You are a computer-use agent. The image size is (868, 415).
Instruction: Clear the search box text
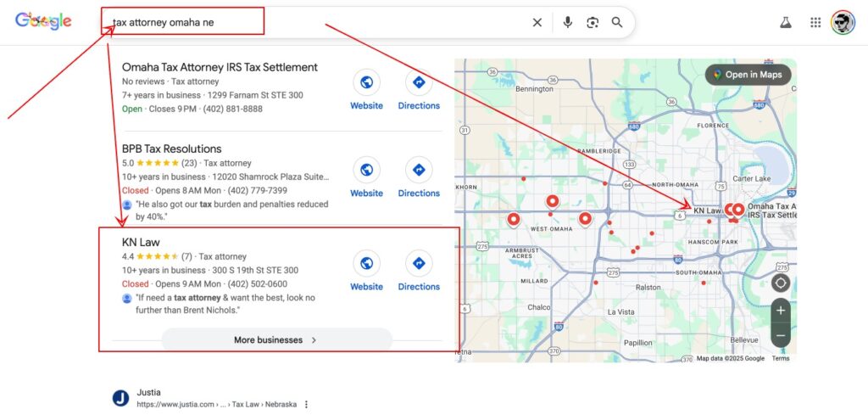click(x=537, y=23)
